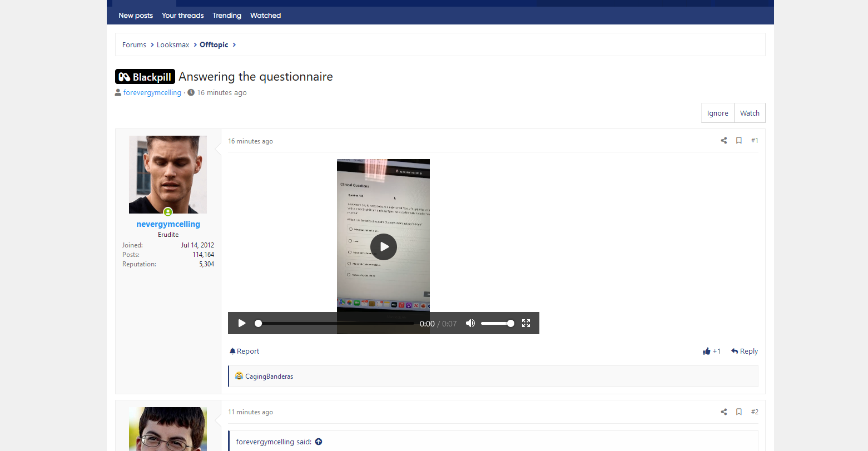Bookmark the second post
The image size is (868, 451).
[x=739, y=412]
